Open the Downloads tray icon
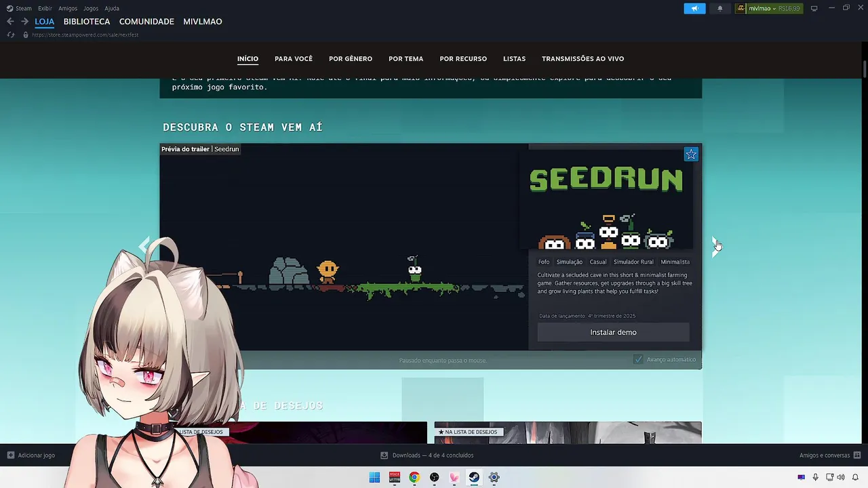 click(384, 455)
